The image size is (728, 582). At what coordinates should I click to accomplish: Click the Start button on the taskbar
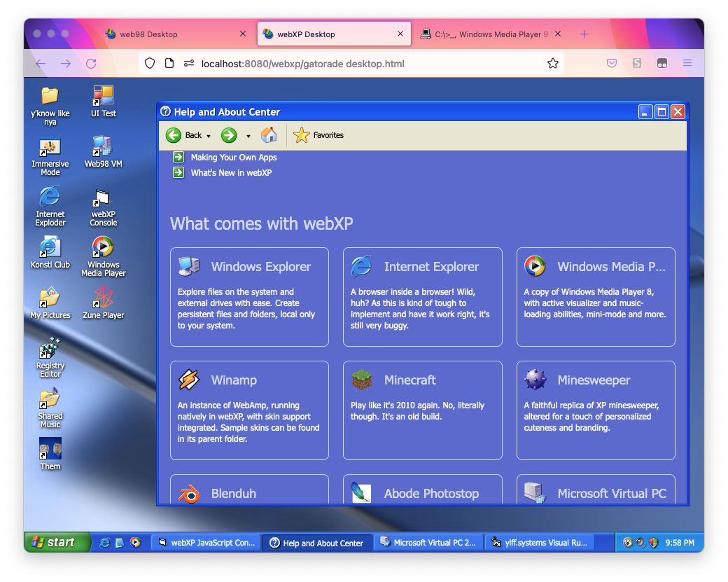pos(57,542)
